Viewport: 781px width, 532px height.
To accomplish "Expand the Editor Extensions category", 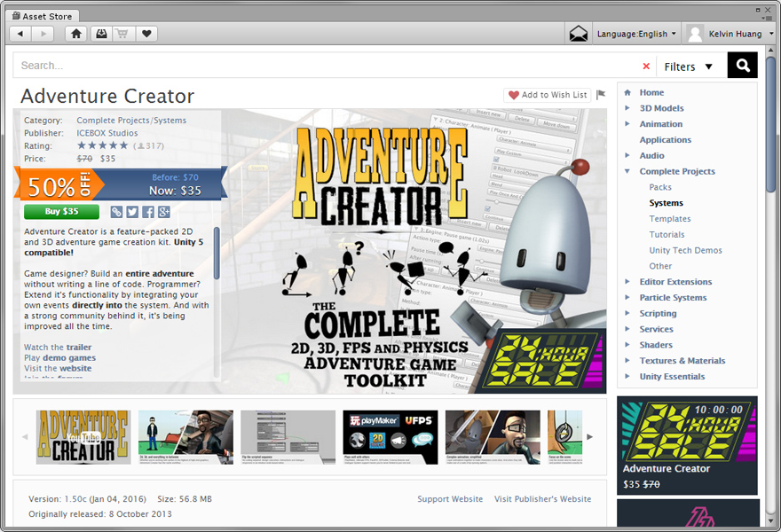I will [x=627, y=282].
